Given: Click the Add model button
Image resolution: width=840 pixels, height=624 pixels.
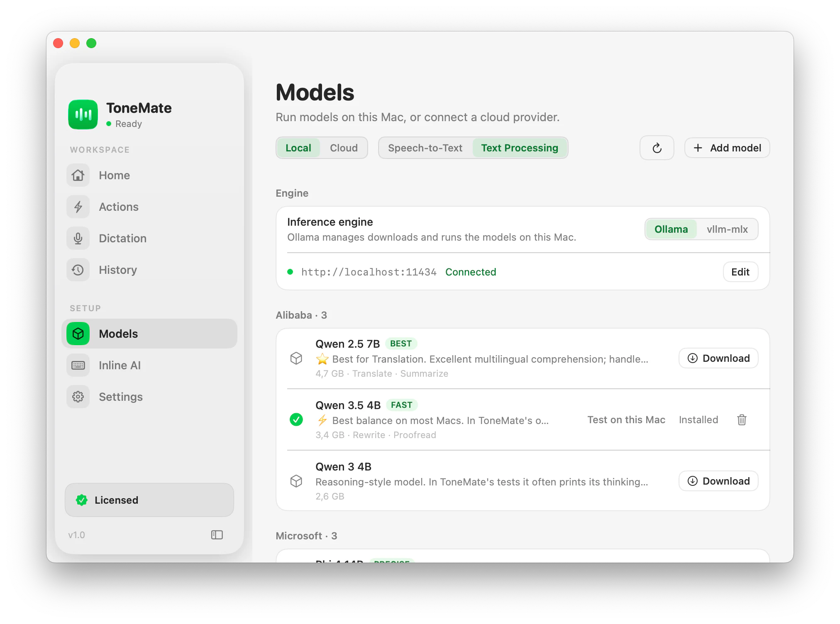Looking at the screenshot, I should (x=727, y=148).
